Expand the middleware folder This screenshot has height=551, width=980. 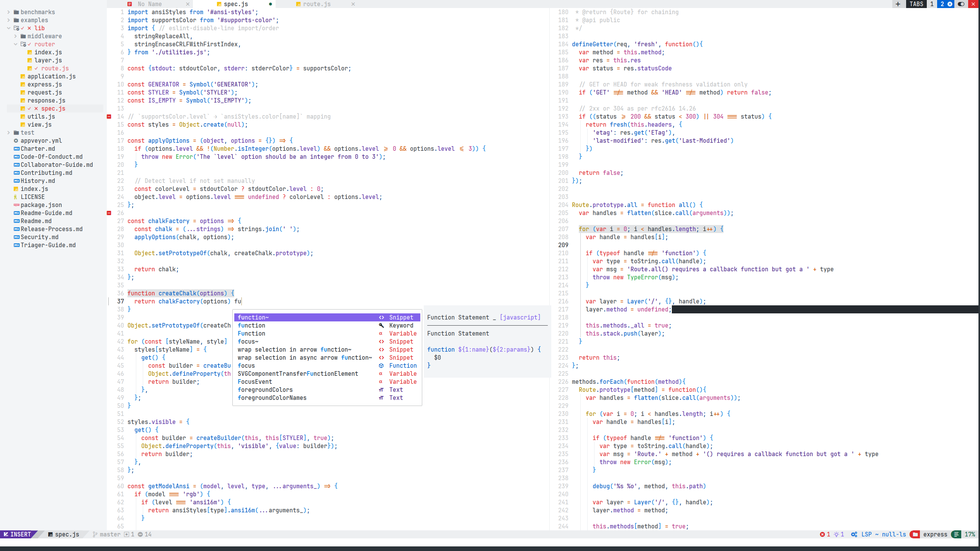coord(15,36)
